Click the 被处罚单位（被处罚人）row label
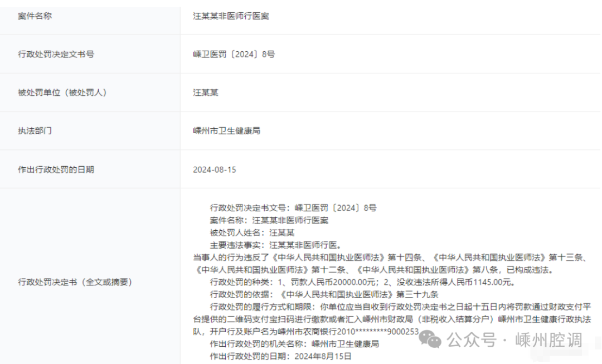The width and height of the screenshot is (602, 364). coord(62,93)
